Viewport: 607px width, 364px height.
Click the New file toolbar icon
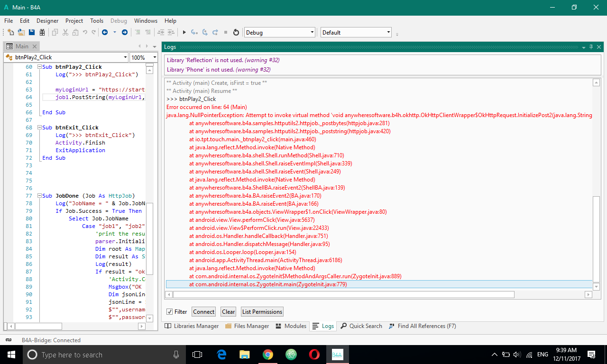tap(11, 32)
